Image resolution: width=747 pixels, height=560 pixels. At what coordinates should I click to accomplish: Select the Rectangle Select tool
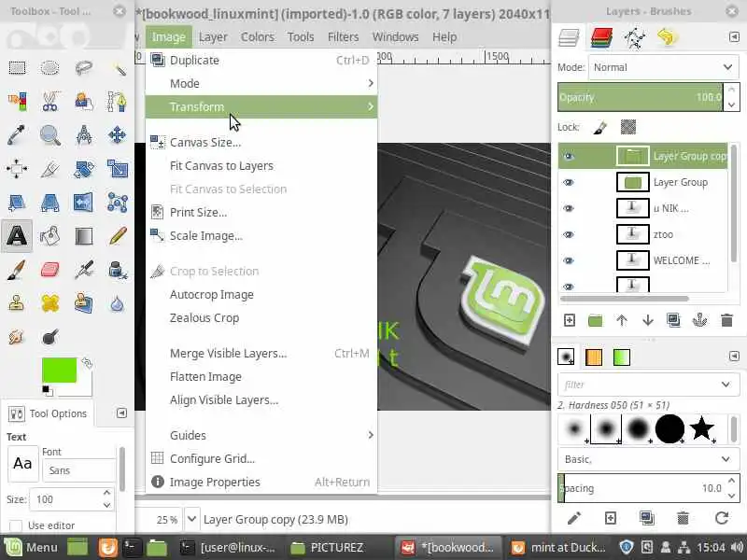point(17,67)
